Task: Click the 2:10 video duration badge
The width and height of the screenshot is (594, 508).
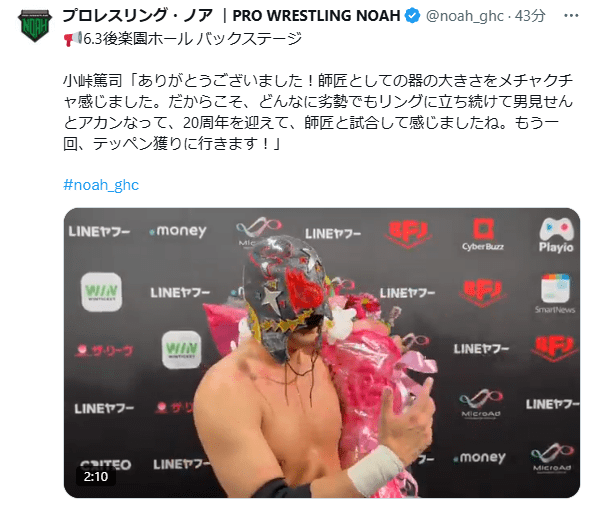Action: [x=96, y=476]
